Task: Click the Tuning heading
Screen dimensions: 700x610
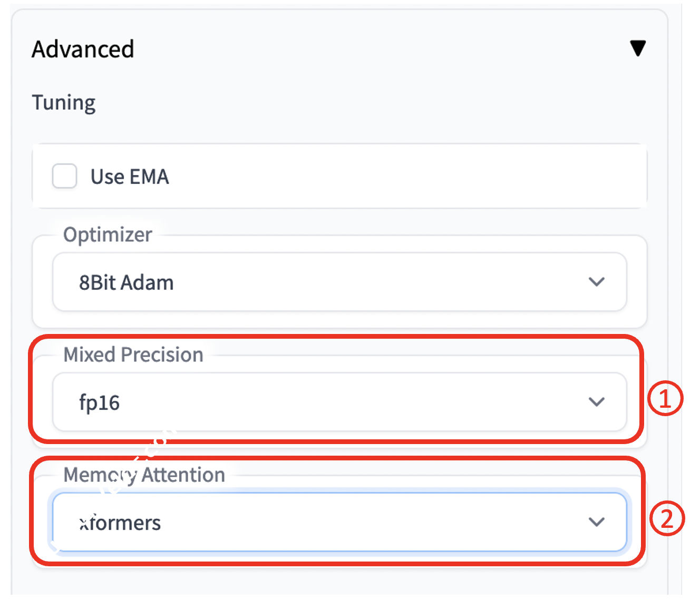Action: point(64,102)
